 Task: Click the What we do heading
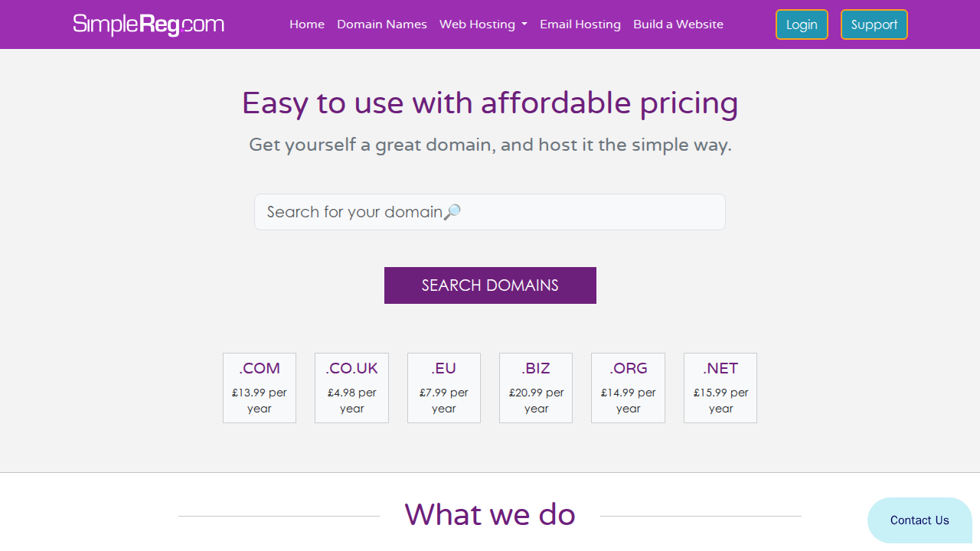[x=490, y=514]
